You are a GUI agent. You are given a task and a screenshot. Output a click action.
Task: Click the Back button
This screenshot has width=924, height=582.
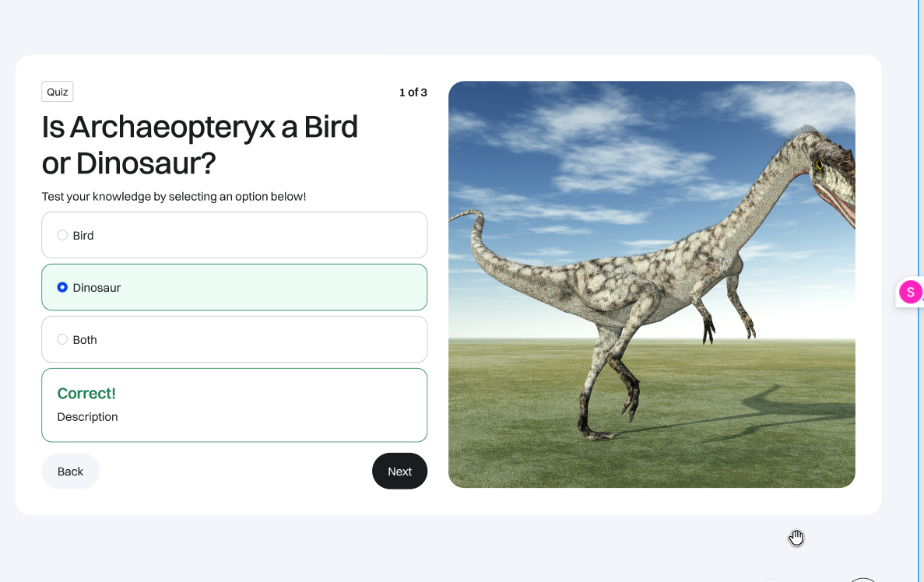coord(70,472)
